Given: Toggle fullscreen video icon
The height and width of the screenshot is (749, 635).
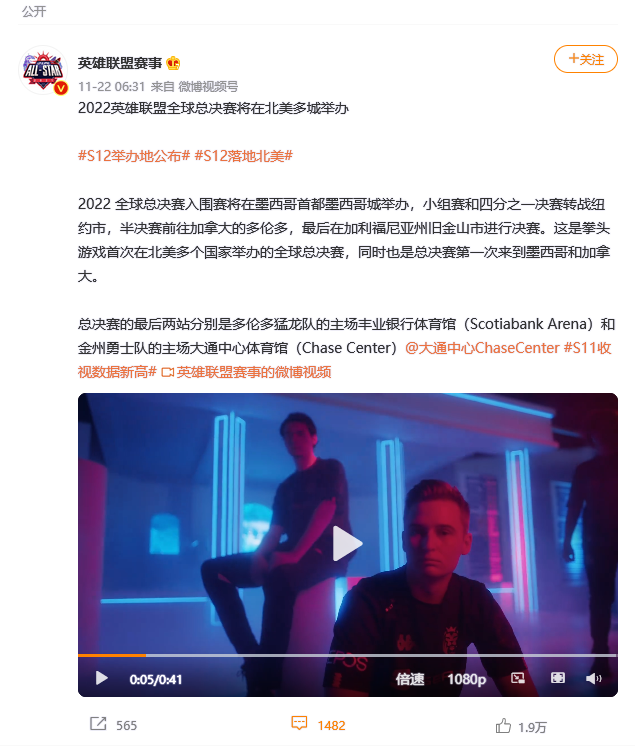Looking at the screenshot, I should tap(558, 678).
